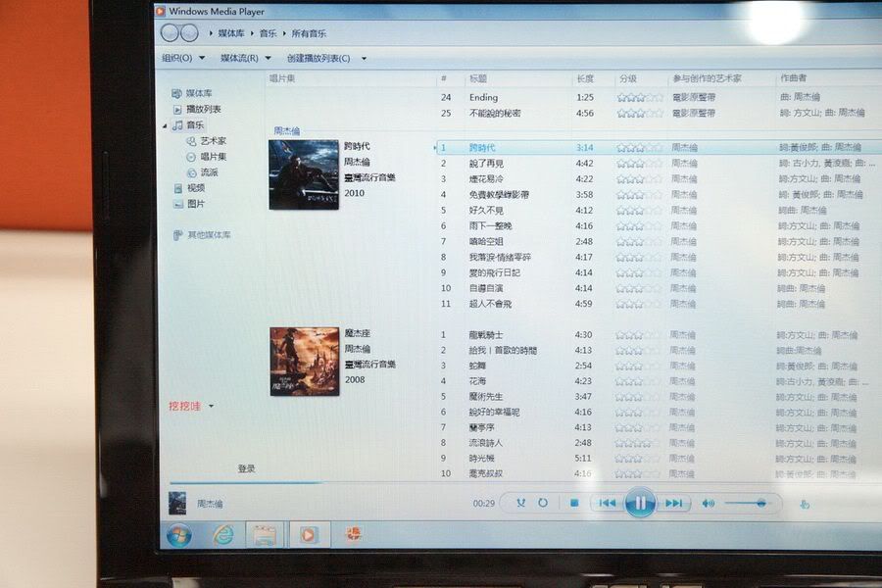Open arrow next to 创建播放列表(C)
The image size is (882, 588).
364,59
